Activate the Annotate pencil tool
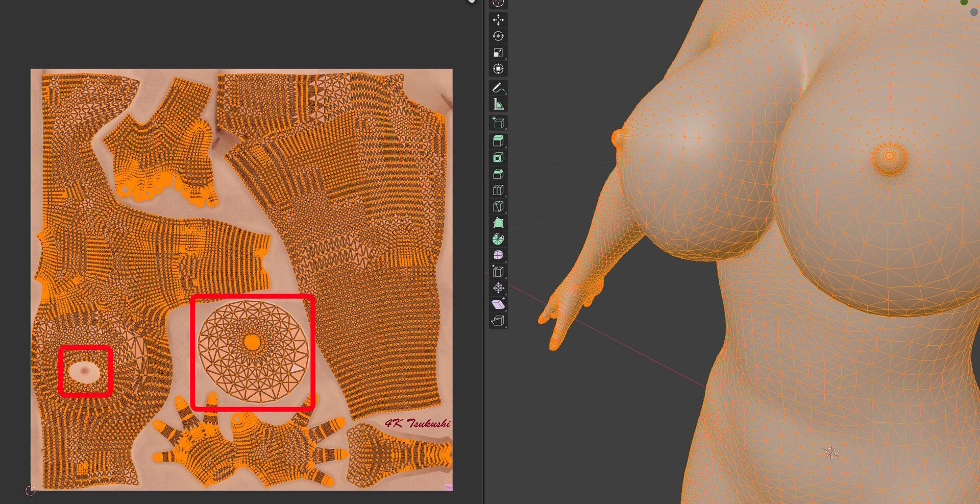Viewport: 980px width, 504px height. tap(498, 88)
